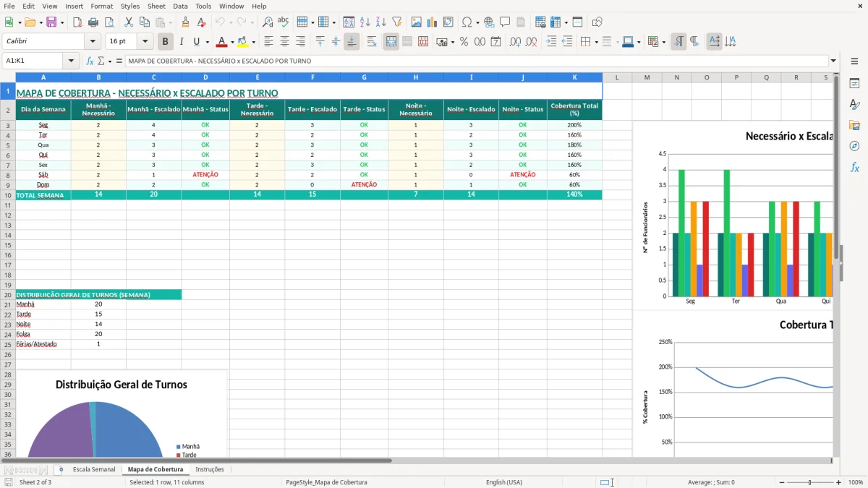868x488 pixels.
Task: Open sidebar Functions deck
Action: (854, 168)
